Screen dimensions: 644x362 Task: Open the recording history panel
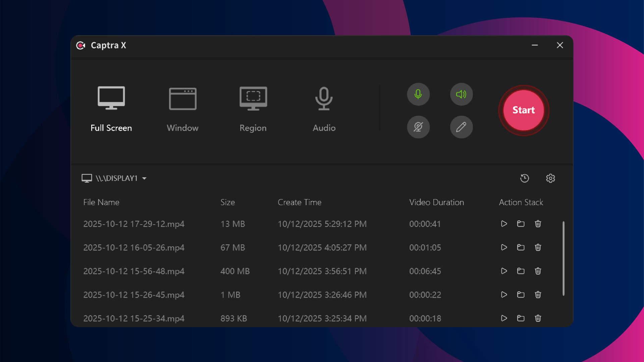[x=524, y=178]
